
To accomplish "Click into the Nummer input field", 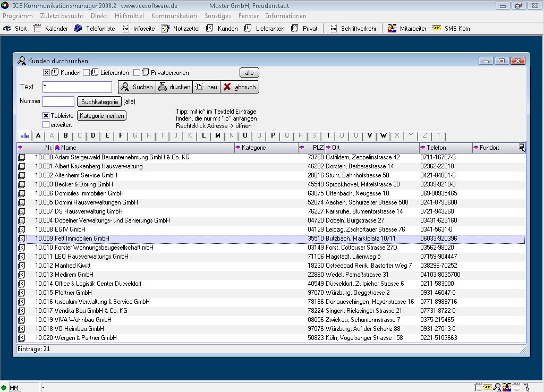I will (58, 101).
